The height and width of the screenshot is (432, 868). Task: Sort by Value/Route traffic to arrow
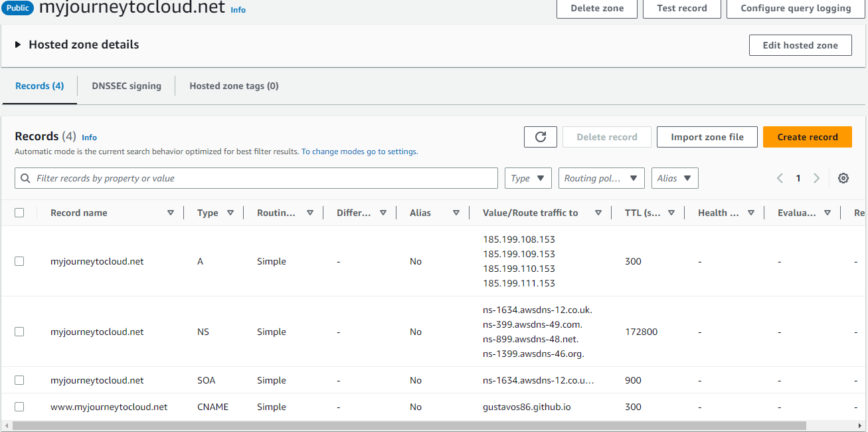tap(598, 213)
